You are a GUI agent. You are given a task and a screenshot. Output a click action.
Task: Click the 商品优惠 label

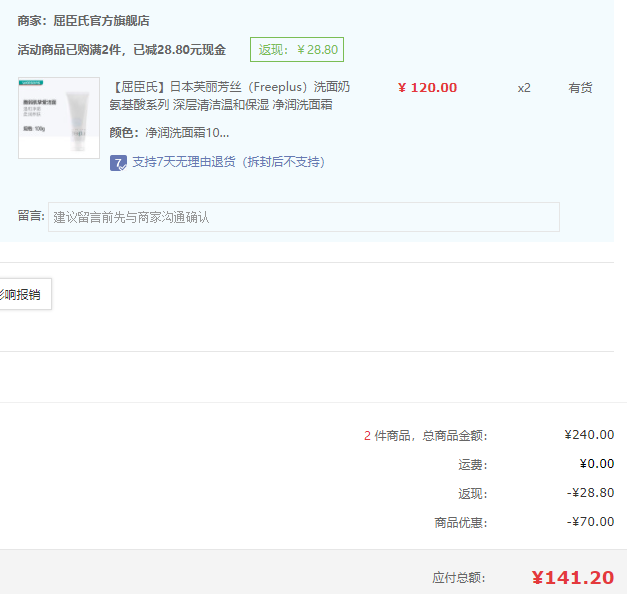point(461,523)
